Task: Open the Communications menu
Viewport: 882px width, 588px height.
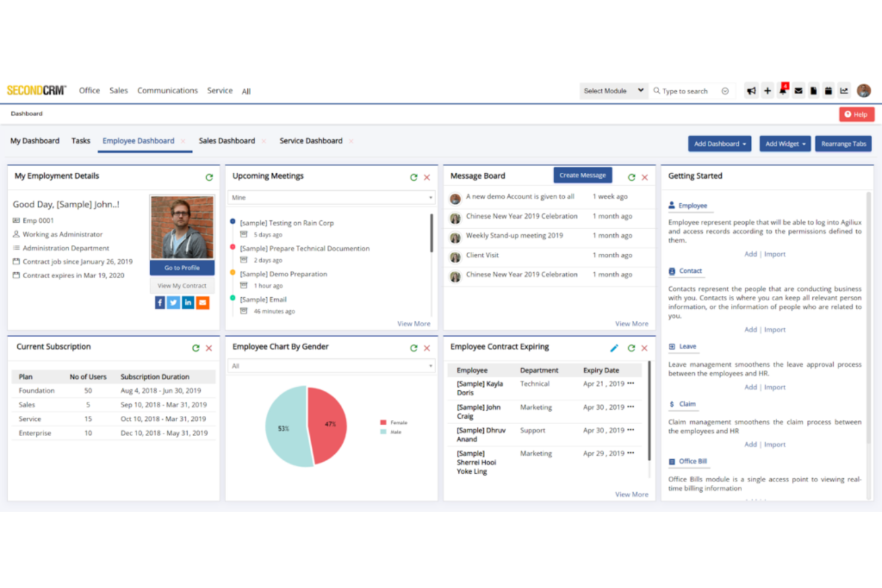Action: pyautogui.click(x=167, y=90)
